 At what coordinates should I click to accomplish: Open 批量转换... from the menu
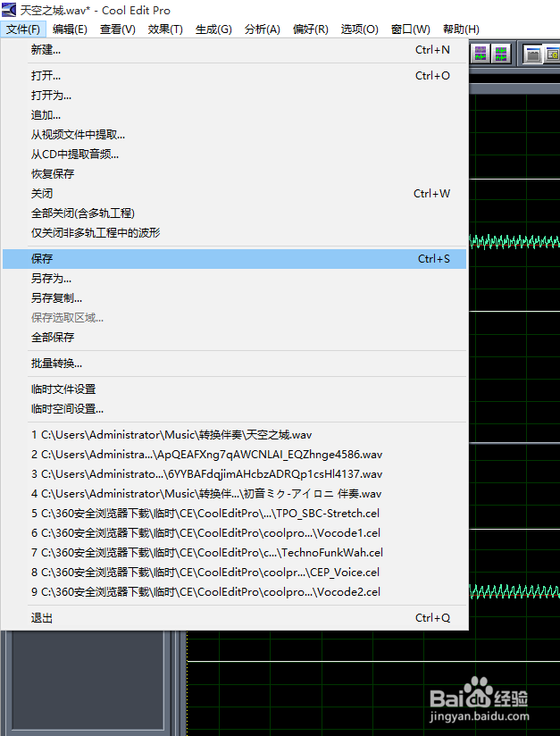pyautogui.click(x=234, y=364)
